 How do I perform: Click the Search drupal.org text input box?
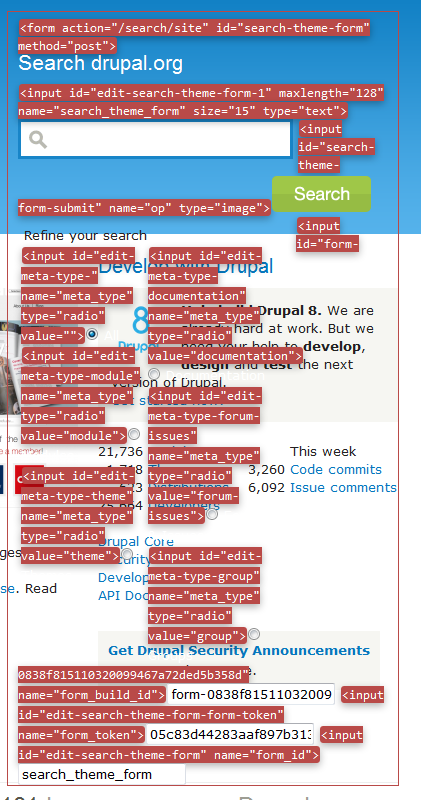click(x=155, y=139)
